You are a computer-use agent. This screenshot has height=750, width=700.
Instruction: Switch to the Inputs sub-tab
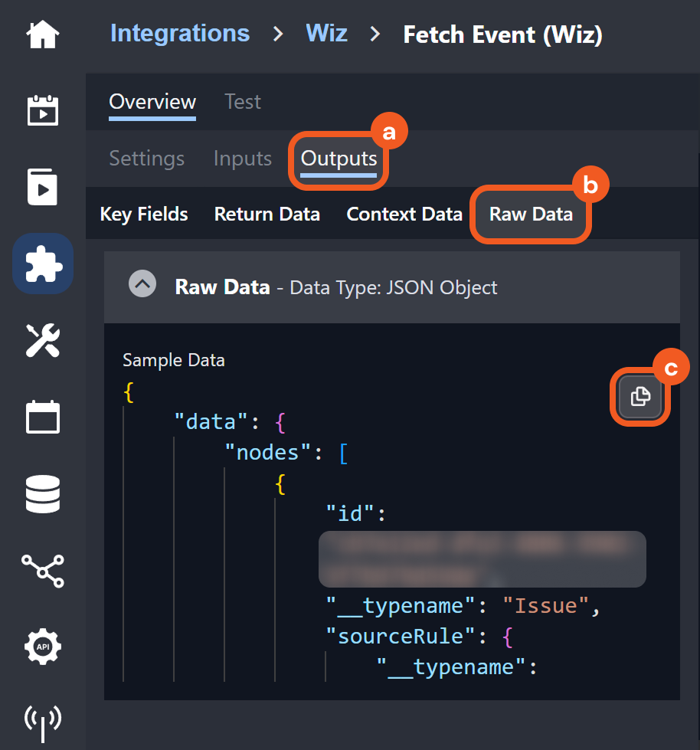point(243,159)
